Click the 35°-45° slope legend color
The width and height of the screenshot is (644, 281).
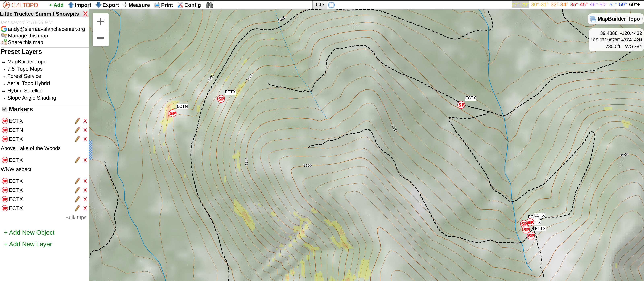579,4
